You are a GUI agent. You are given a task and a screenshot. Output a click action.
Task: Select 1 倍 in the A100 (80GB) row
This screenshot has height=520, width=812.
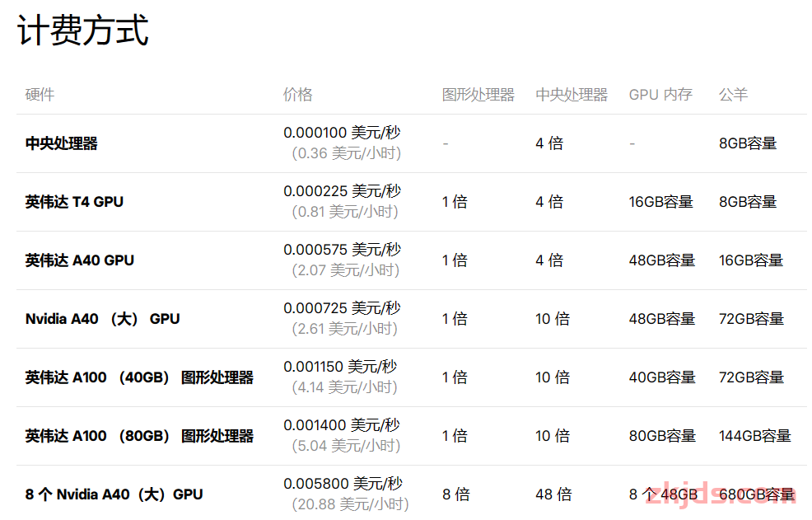coord(455,436)
